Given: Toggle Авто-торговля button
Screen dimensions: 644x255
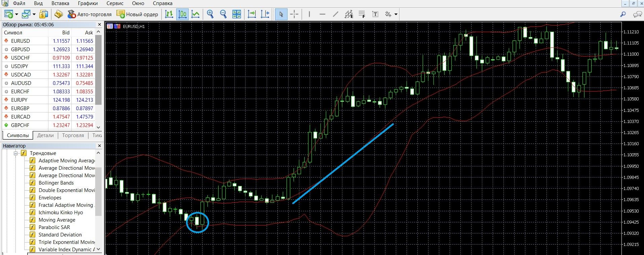Looking at the screenshot, I should (89, 14).
